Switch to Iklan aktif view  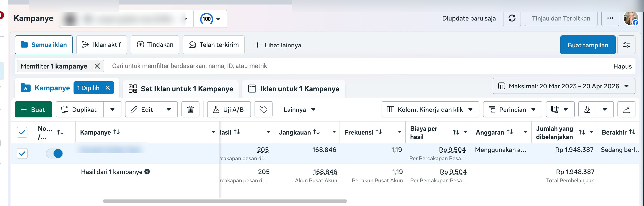101,45
